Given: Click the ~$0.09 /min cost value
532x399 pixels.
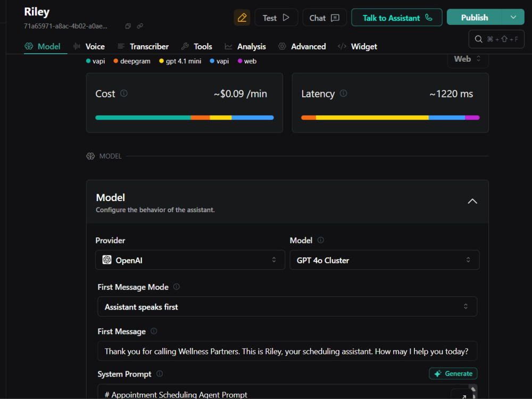Looking at the screenshot, I should tap(240, 94).
